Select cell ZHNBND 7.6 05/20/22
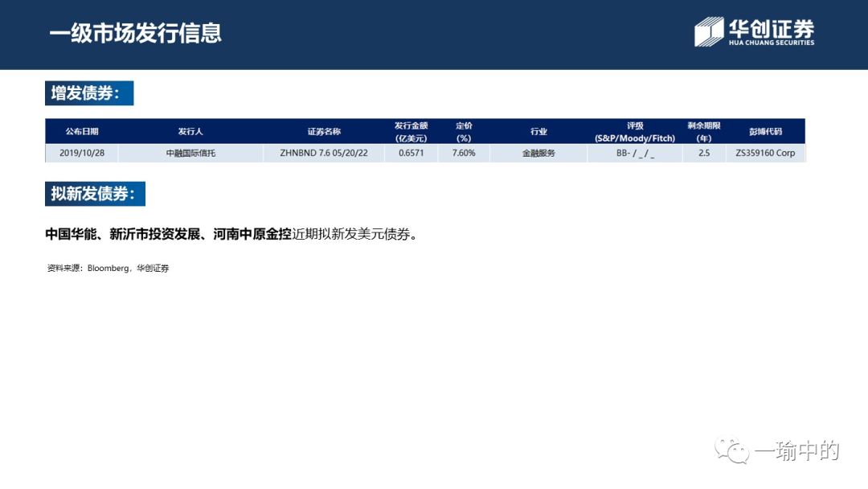This screenshot has width=868, height=489. [x=324, y=153]
